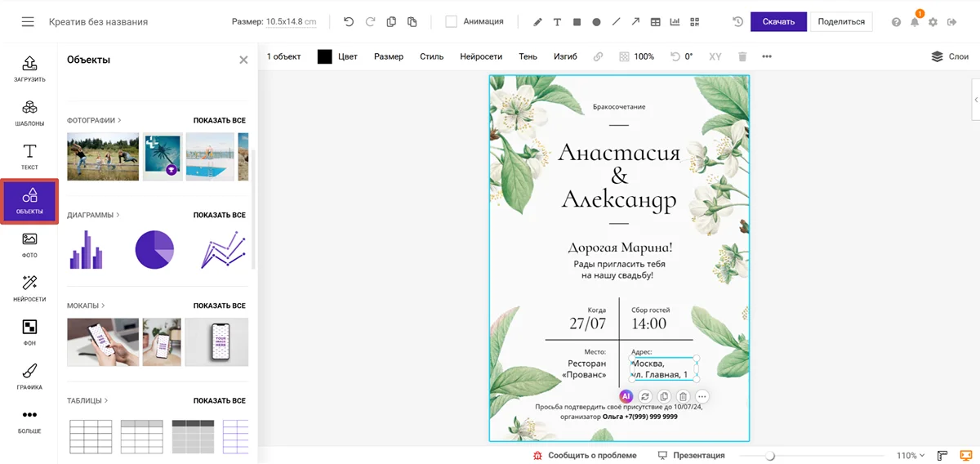This screenshot has height=464, width=980.
Task: Open the 110% zoom dropdown
Action: click(911, 455)
